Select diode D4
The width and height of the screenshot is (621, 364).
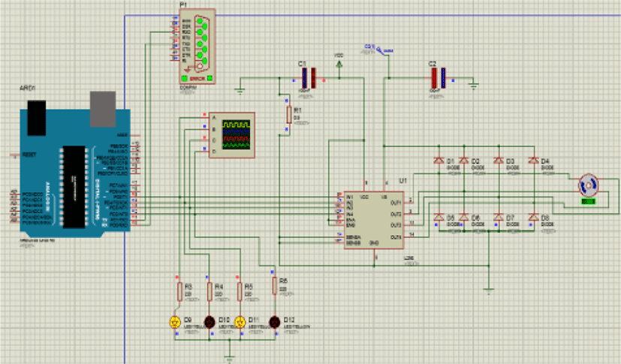533,161
